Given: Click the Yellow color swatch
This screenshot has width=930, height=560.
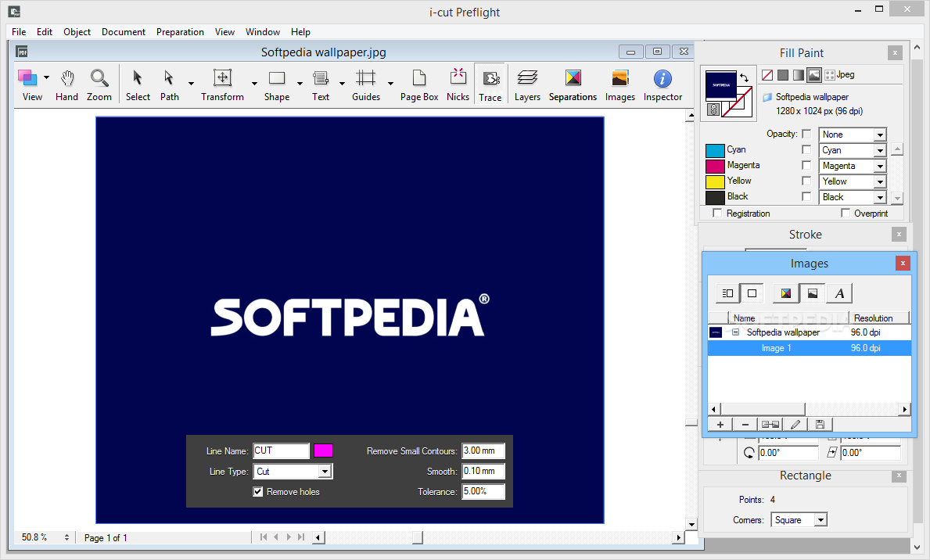Looking at the screenshot, I should [715, 181].
